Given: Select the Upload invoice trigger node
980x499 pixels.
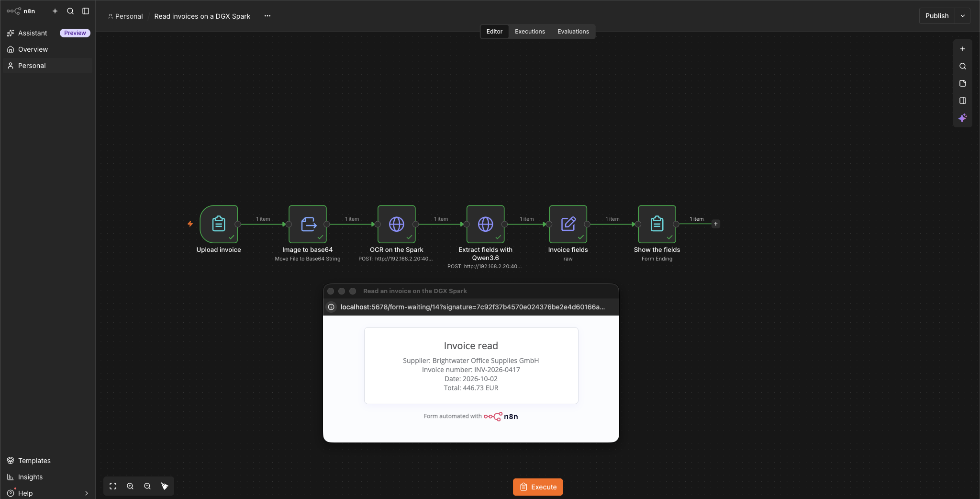Looking at the screenshot, I should 219,224.
